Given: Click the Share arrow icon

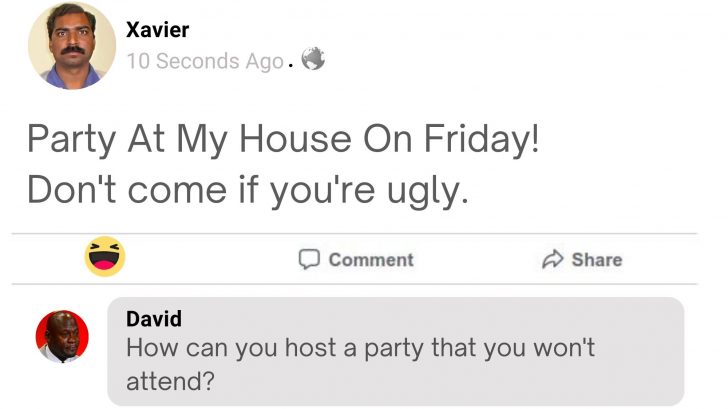Looking at the screenshot, I should tap(553, 260).
